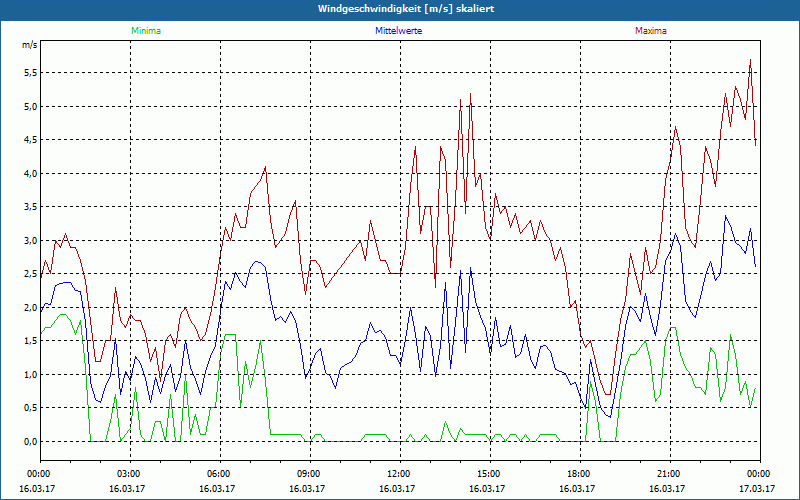Image resolution: width=800 pixels, height=500 pixels.
Task: Click the 16.03.17 date beneath the first 00:00
Action: 37,488
